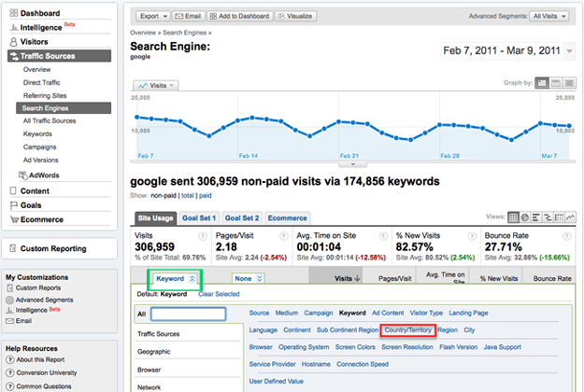This screenshot has width=584, height=392.
Task: Open Overview breadcrumb link
Action: [143, 33]
